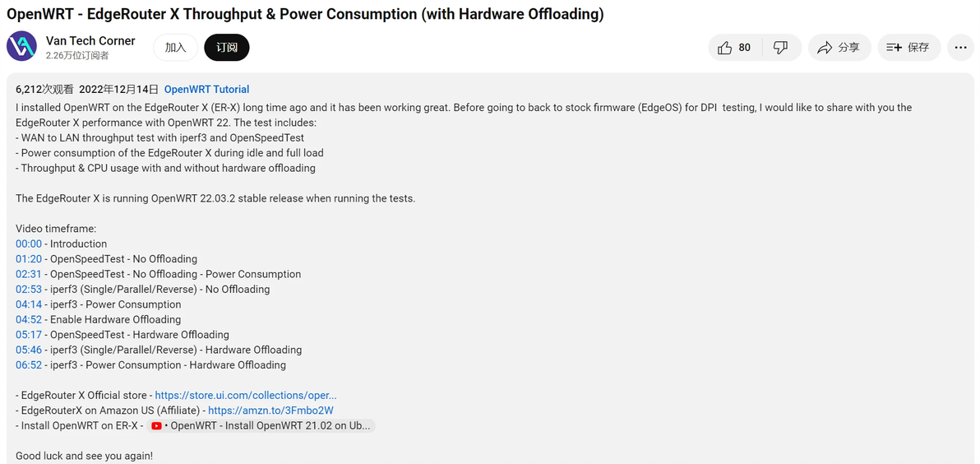Open Van Tech Corner channel name
Image resolution: width=980 pixels, height=464 pixels.
click(x=90, y=40)
